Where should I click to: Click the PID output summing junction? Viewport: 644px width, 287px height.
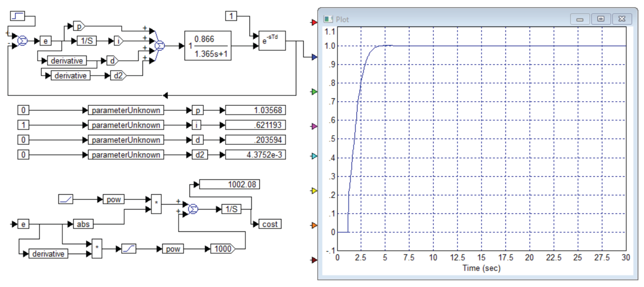[x=160, y=46]
